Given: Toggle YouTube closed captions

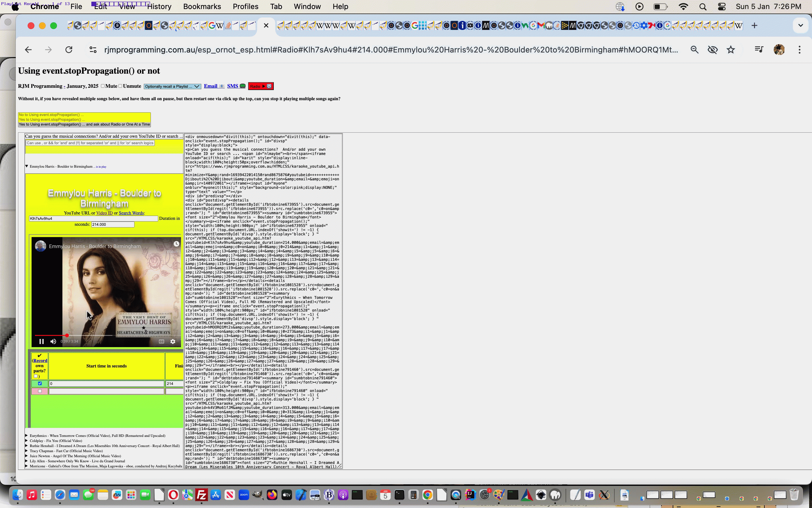Looking at the screenshot, I should 161,341.
